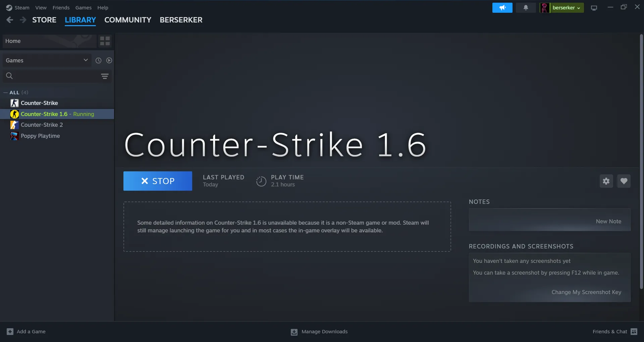Click the Poppy Playtime game icon
This screenshot has height=342, width=644.
coord(14,136)
